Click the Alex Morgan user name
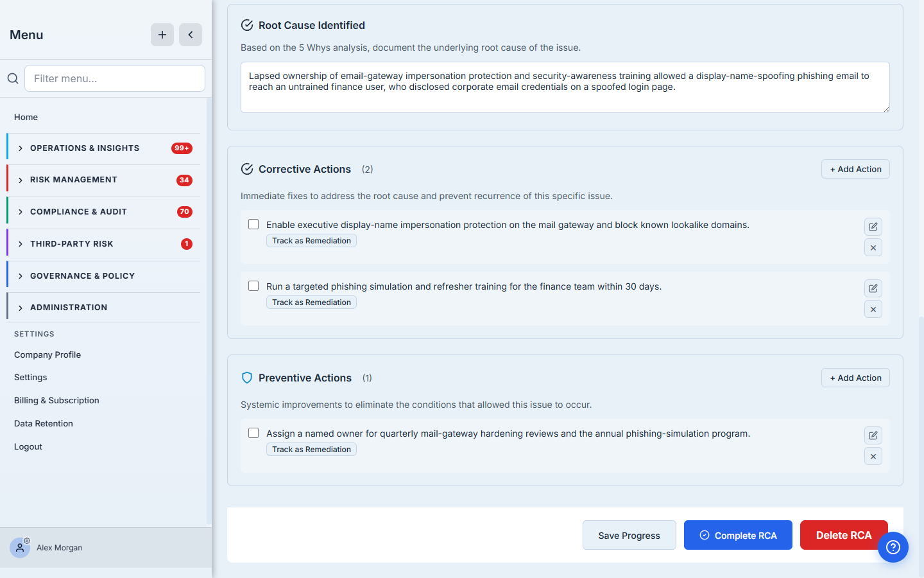924x578 pixels. [x=59, y=548]
